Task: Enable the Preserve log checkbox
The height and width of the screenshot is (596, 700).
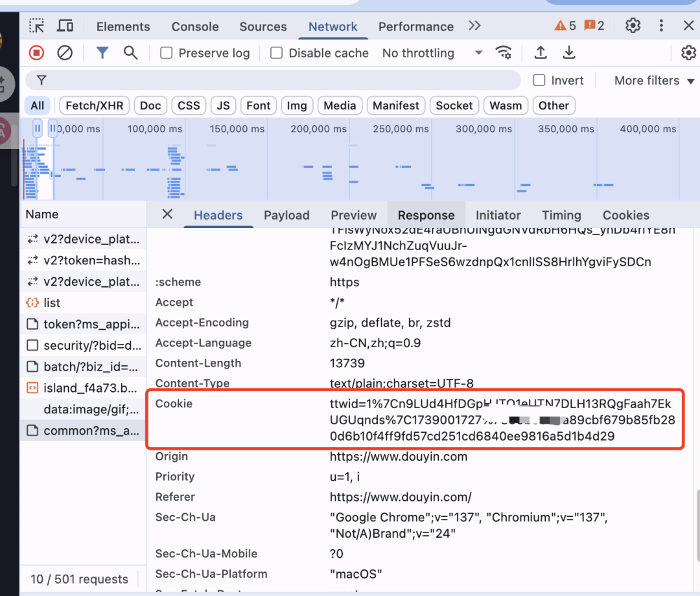Action: (x=167, y=53)
